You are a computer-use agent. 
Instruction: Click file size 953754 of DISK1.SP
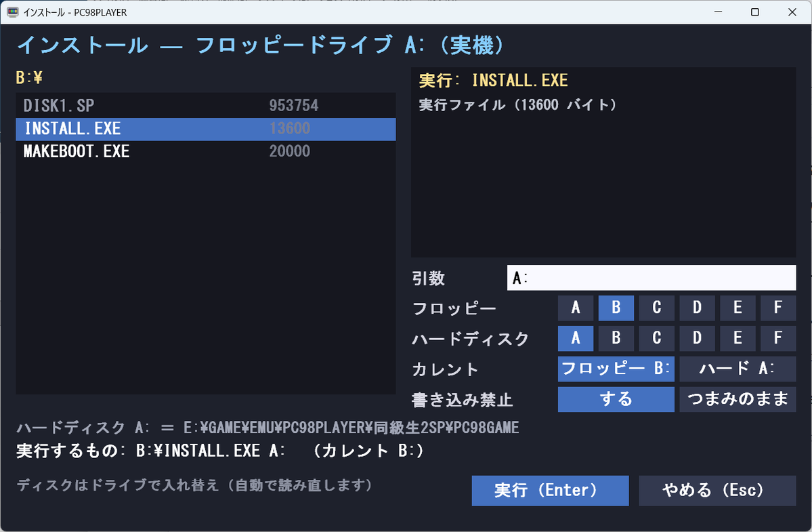(294, 106)
